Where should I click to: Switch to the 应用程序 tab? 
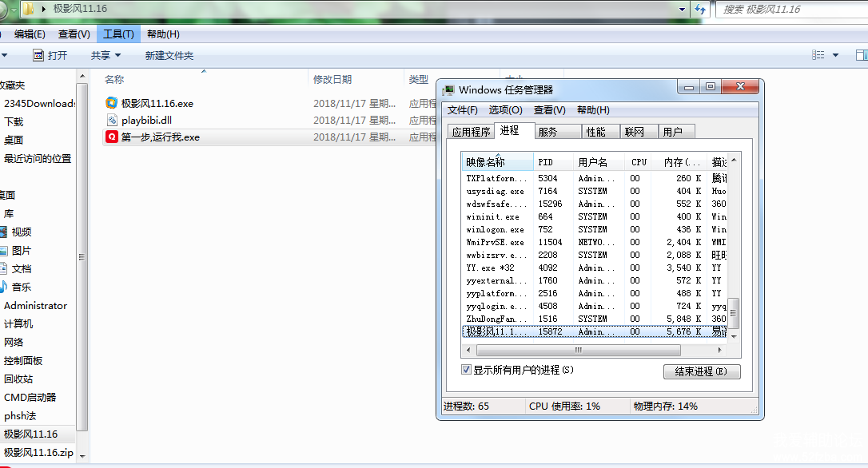(x=471, y=132)
